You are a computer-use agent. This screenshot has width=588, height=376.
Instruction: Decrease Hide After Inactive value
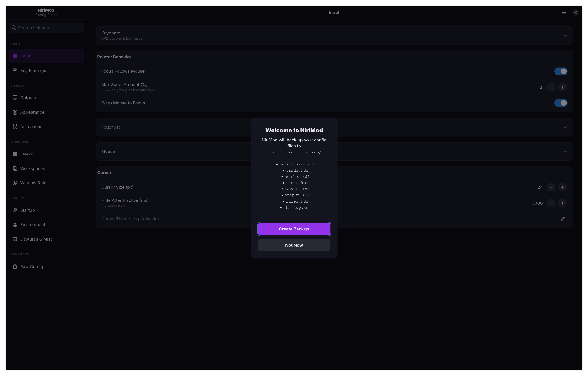pos(551,203)
